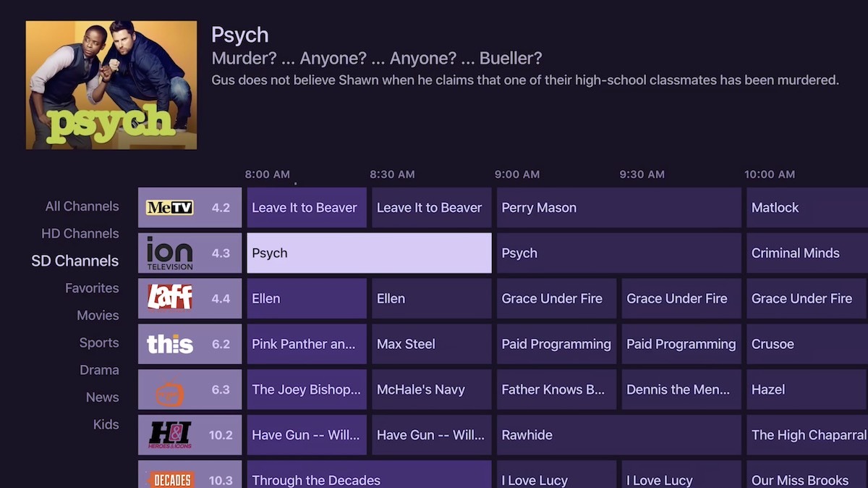Filter guide to Movies
The height and width of the screenshot is (488, 868).
[x=98, y=316]
